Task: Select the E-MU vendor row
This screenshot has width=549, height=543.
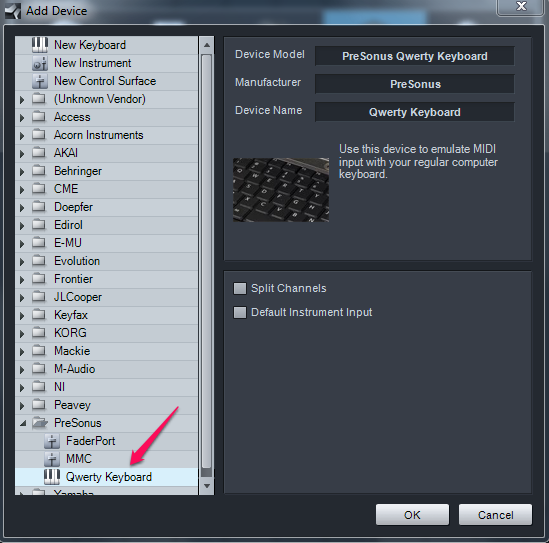Action: click(106, 243)
